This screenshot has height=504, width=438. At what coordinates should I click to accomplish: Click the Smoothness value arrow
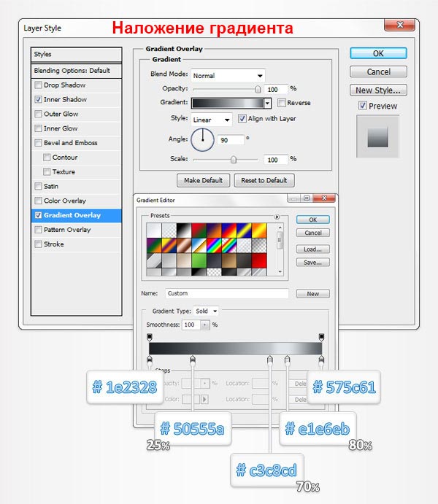pyautogui.click(x=205, y=325)
